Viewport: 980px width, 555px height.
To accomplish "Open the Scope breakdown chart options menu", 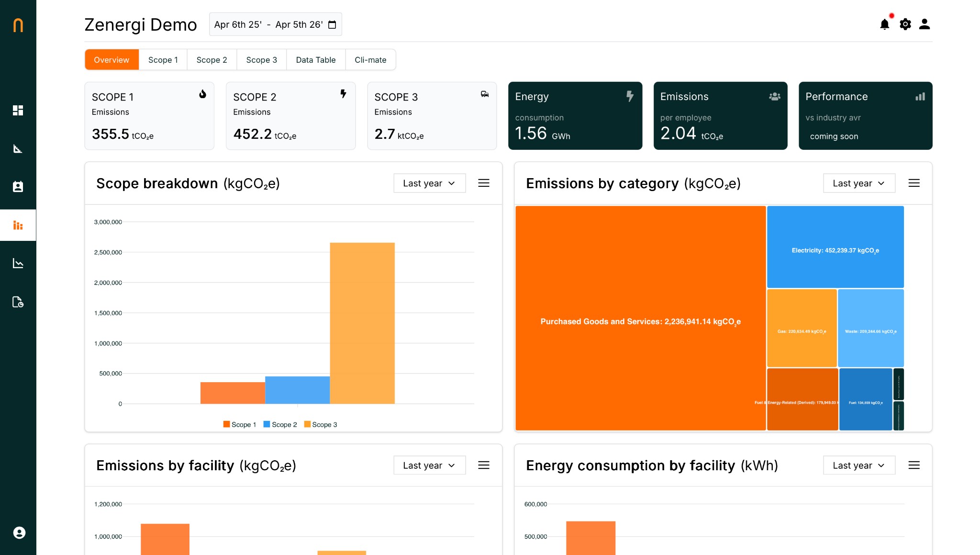I will (484, 183).
